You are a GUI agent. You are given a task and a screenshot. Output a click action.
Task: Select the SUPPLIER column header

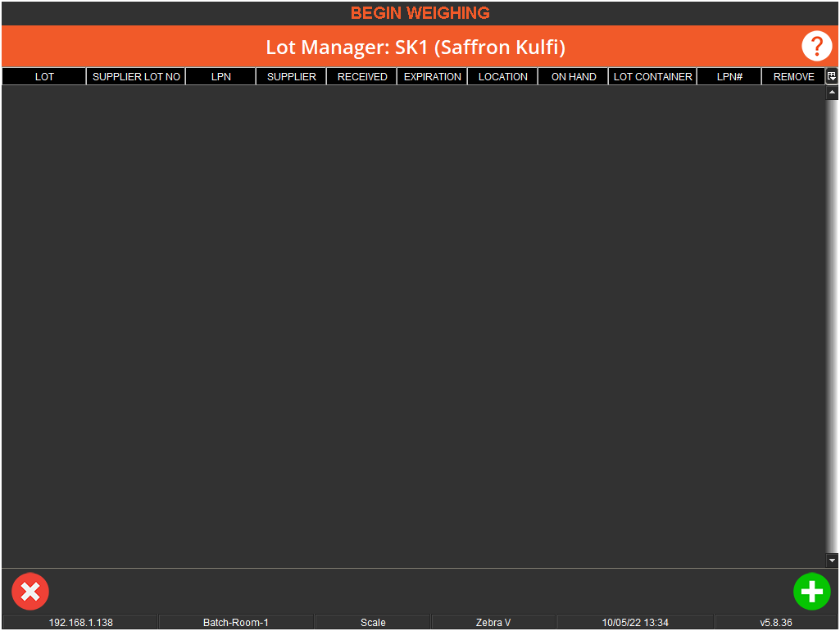pos(292,77)
